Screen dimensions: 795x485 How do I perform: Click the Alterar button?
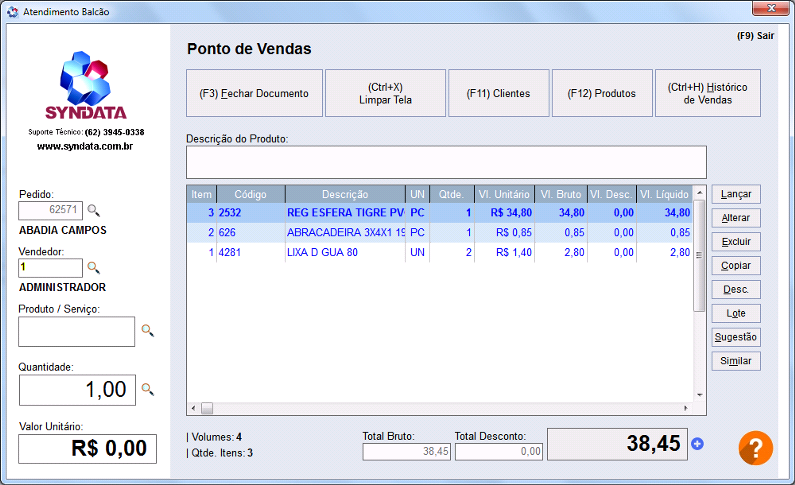pos(736,218)
